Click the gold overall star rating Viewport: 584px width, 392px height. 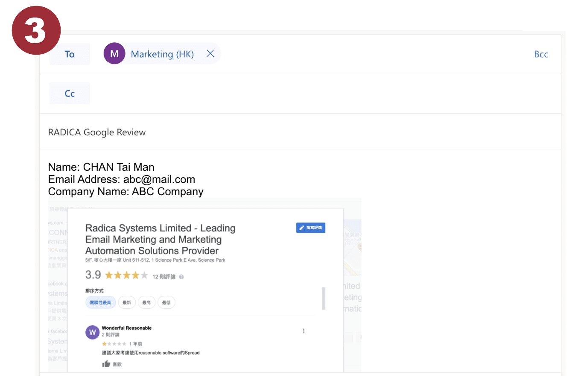click(126, 275)
